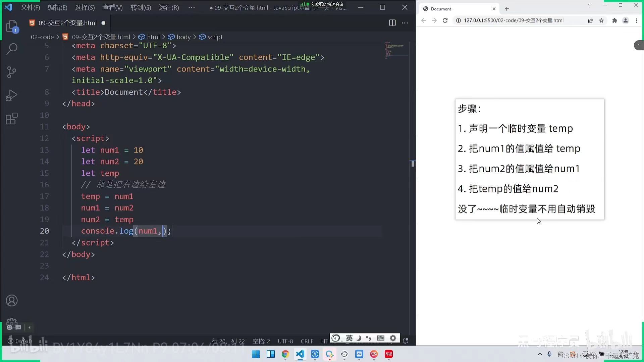
Task: Toggle the IME soft keyboard icon
Action: 380,338
